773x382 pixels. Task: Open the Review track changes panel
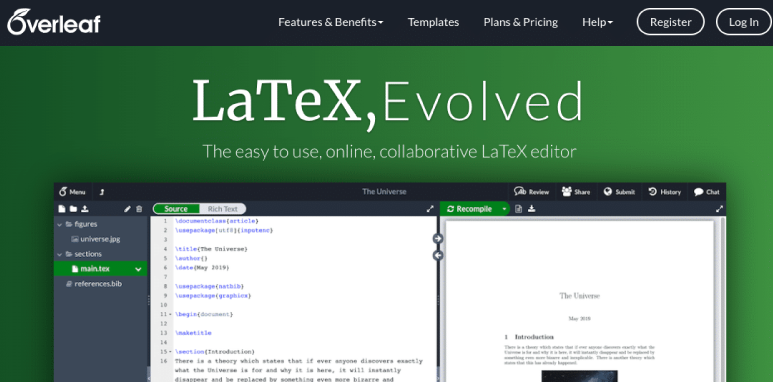pyautogui.click(x=531, y=192)
